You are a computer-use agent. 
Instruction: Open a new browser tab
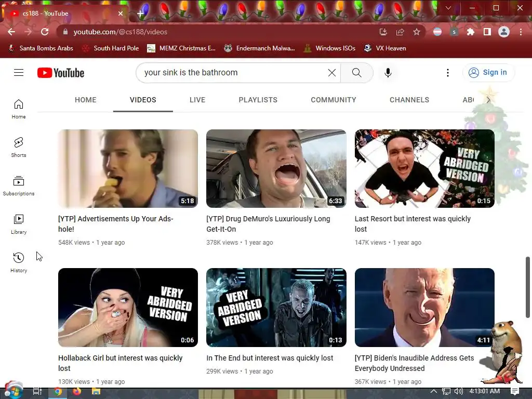tap(140, 14)
